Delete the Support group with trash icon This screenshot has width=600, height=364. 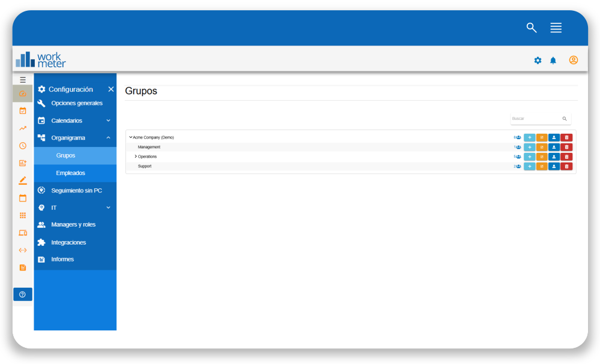(x=566, y=166)
